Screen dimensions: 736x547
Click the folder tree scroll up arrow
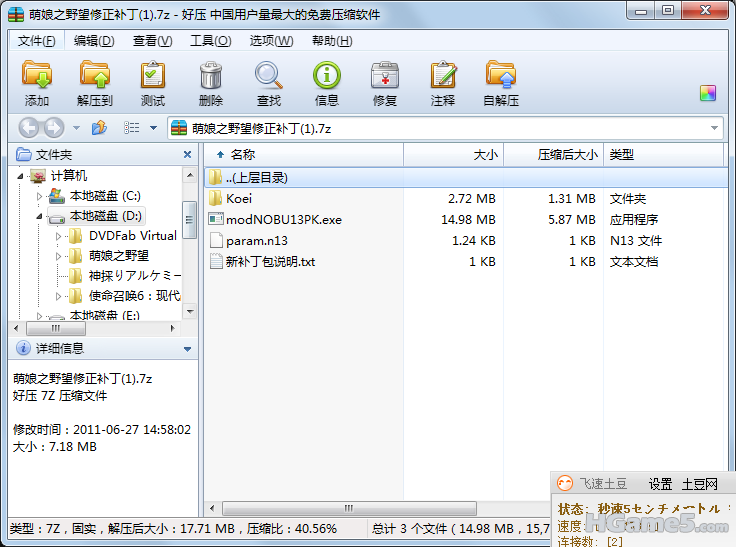190,176
